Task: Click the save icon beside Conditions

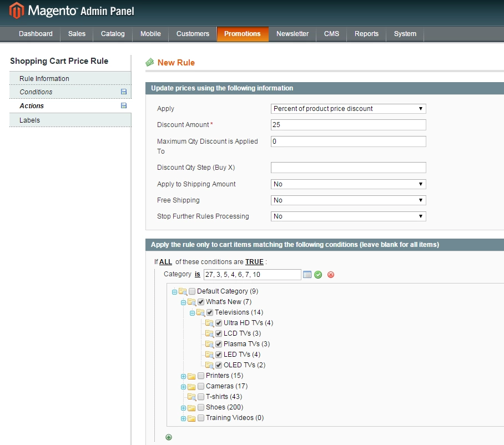Action: tap(124, 92)
